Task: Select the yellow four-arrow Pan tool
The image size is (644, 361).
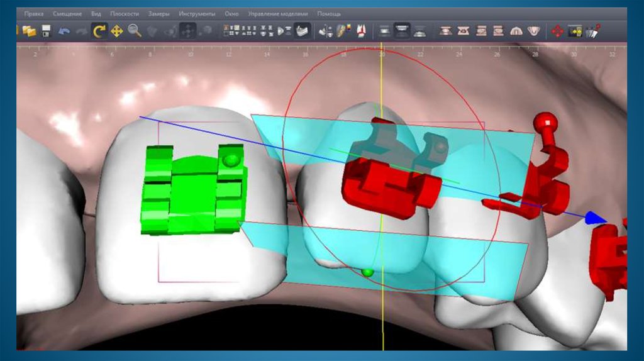Action: 117,30
